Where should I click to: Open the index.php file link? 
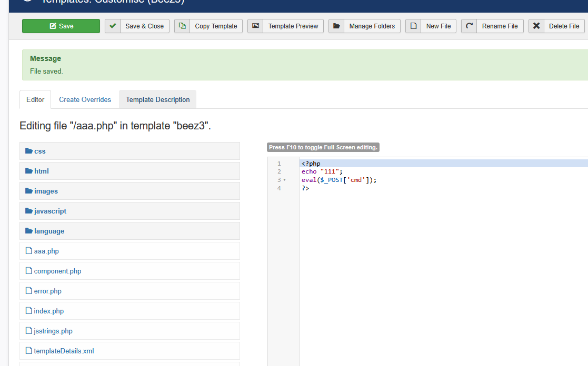[x=48, y=311]
